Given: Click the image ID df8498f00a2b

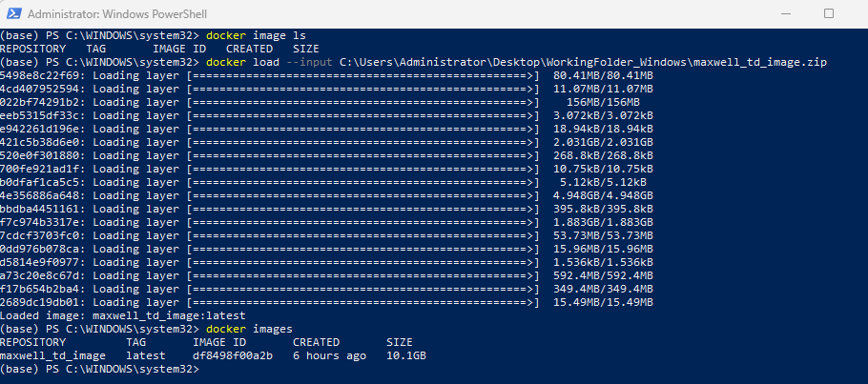Looking at the screenshot, I should tap(233, 355).
